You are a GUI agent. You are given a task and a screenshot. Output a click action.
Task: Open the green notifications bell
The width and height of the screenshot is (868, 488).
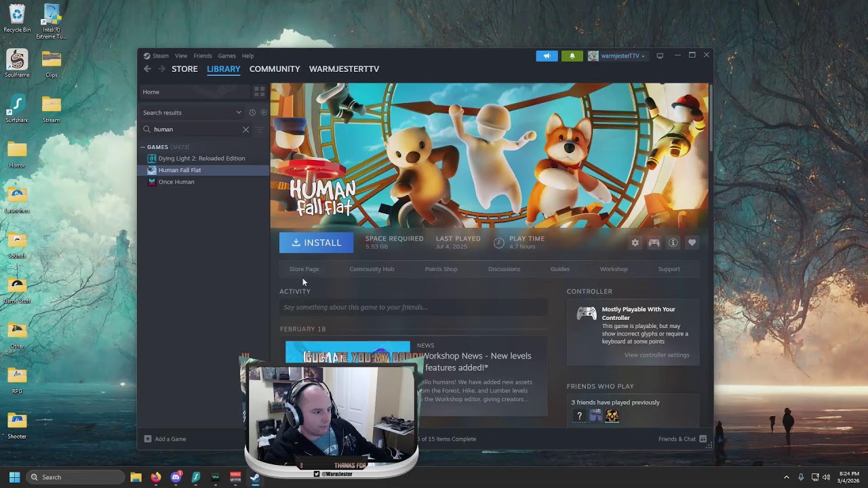tap(572, 56)
